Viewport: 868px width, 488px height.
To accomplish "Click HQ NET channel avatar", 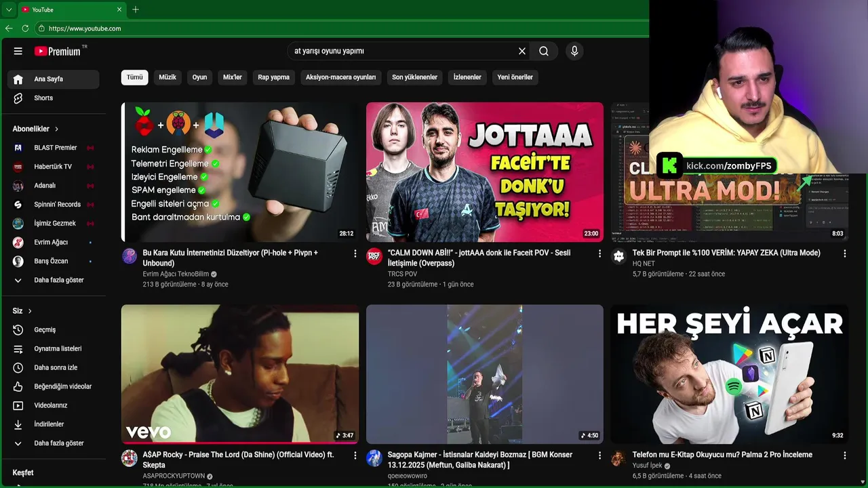I will (x=618, y=256).
